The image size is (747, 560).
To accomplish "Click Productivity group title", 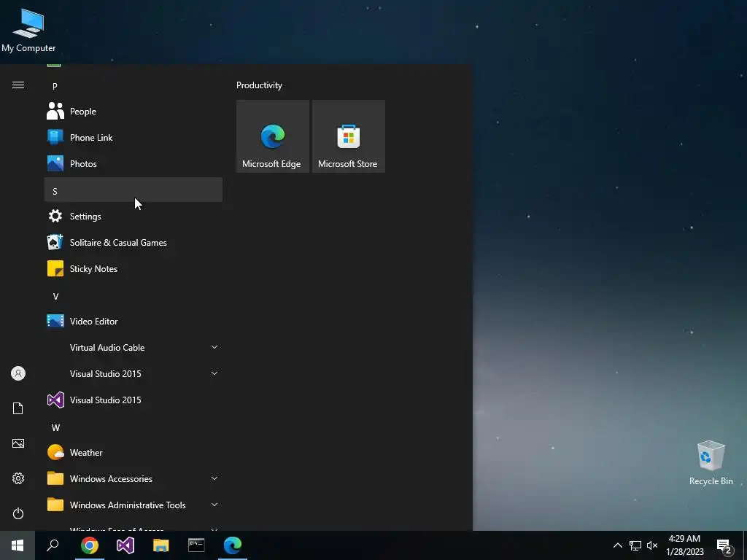I will tap(259, 85).
